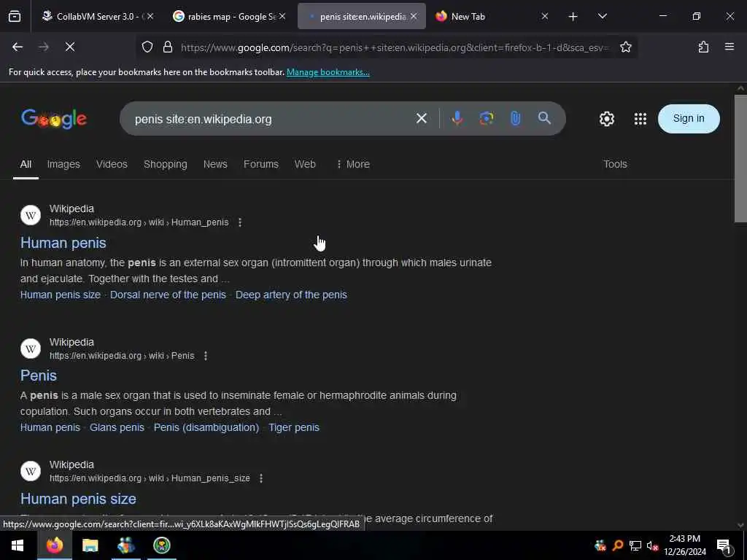Select the News results tab
747x560 pixels.
[215, 164]
